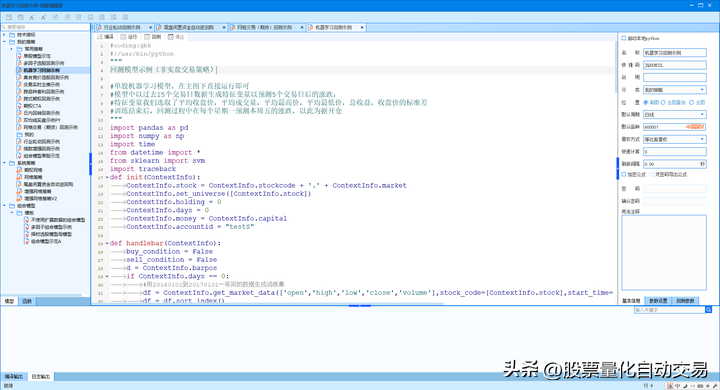Screen dimensions: 720x390
Task: Tick the 加密公式 checkbox
Action: [x=624, y=175]
